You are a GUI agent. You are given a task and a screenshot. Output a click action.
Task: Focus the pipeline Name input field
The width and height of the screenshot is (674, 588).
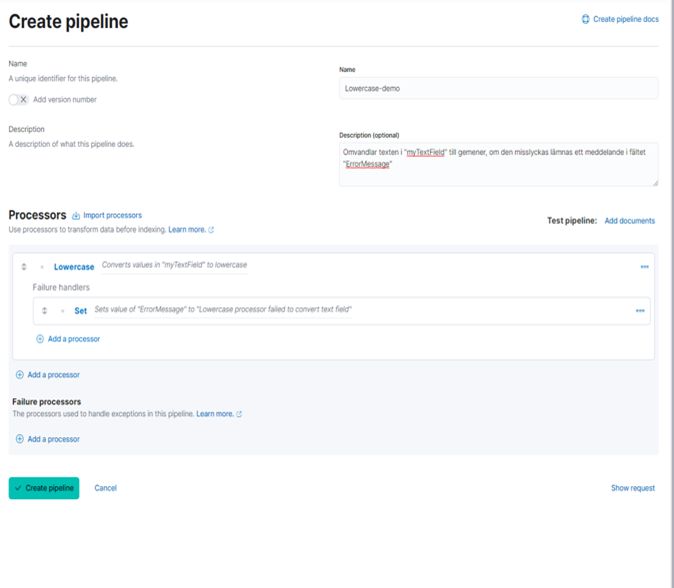click(498, 88)
